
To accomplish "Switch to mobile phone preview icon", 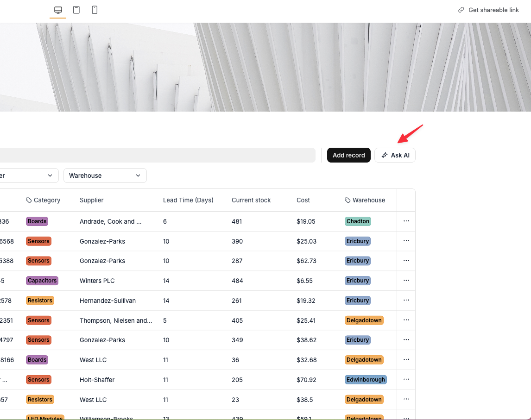I will pos(95,10).
